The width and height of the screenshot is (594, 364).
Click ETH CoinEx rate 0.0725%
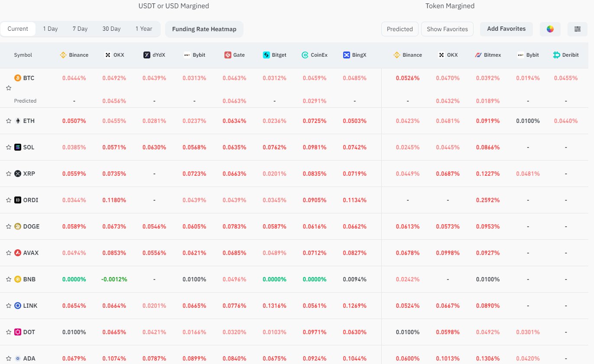pos(315,121)
